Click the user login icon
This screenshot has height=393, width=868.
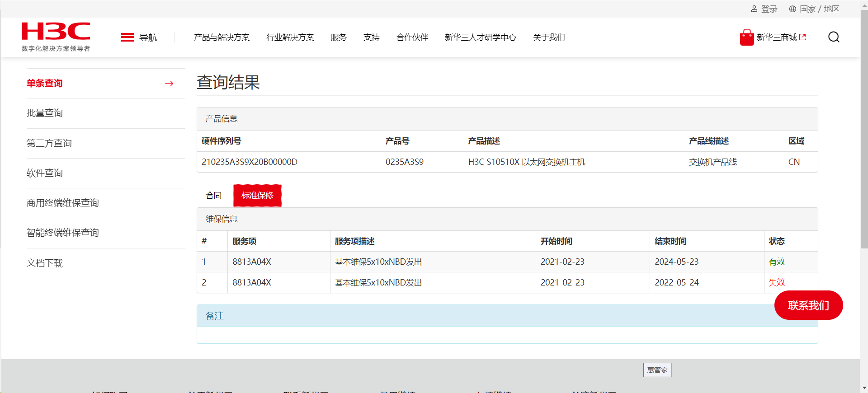pos(754,9)
